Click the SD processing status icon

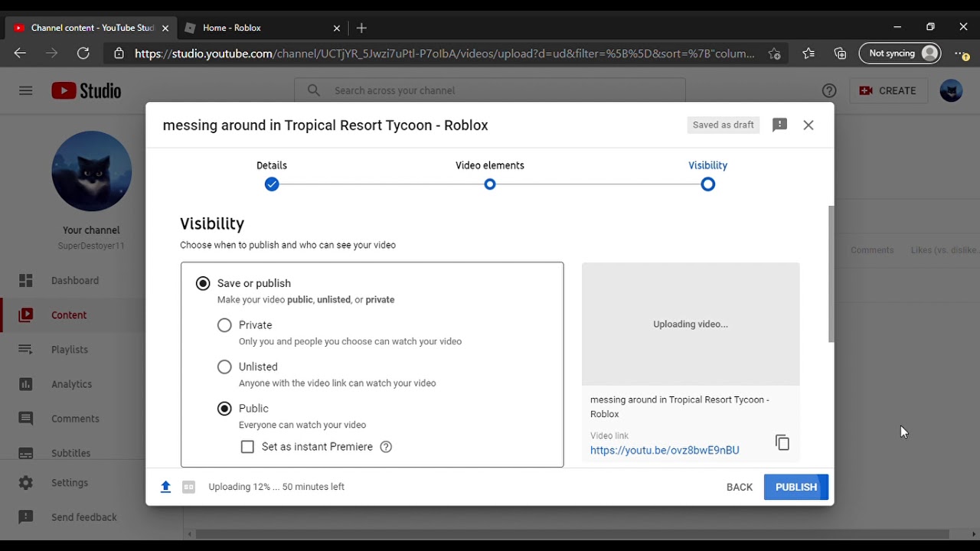(x=188, y=487)
